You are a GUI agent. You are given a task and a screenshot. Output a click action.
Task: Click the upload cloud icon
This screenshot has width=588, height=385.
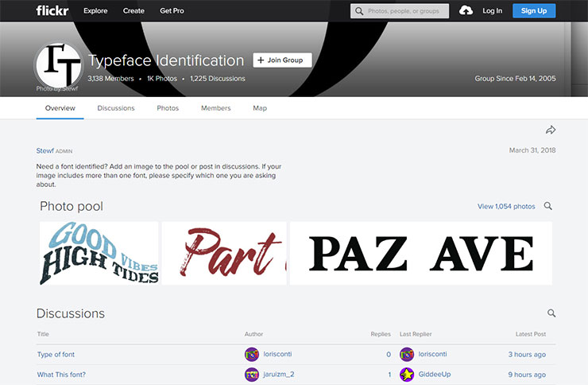click(466, 10)
